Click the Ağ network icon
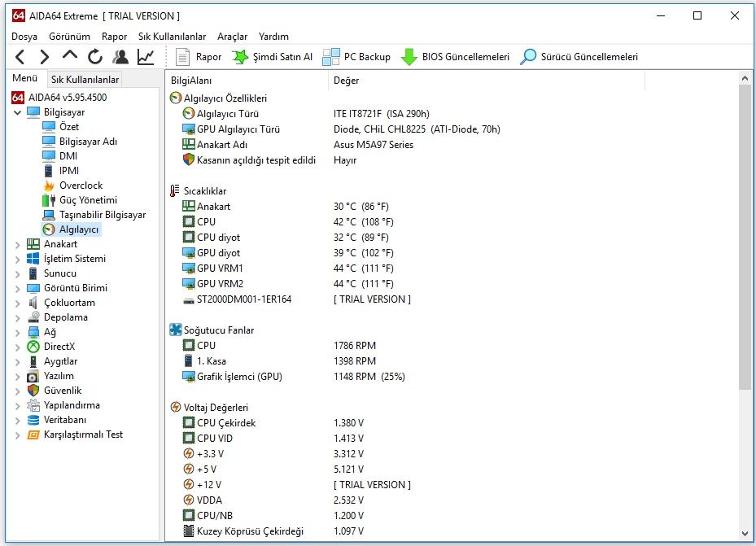Screen dimensions: 756x546 click(33, 332)
